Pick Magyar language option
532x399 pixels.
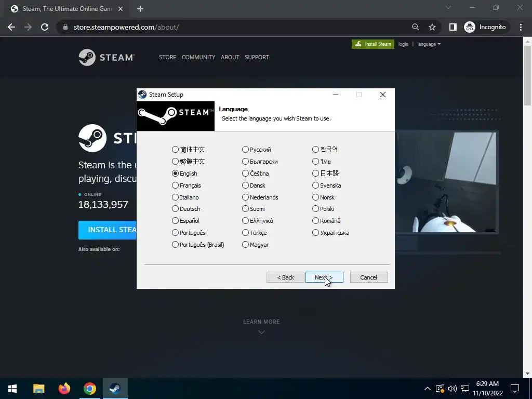[245, 244]
